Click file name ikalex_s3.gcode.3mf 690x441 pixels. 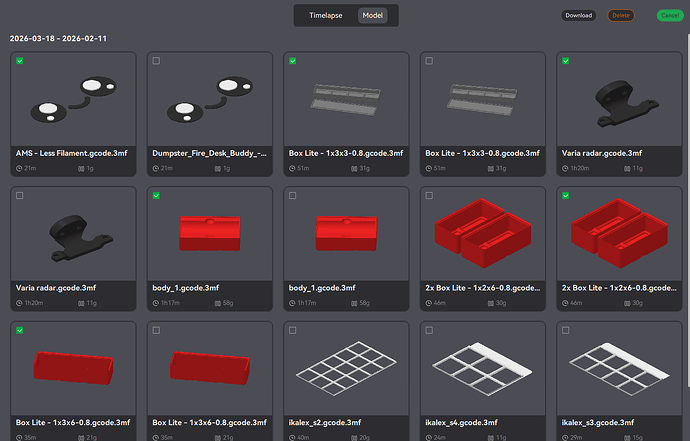pyautogui.click(x=598, y=423)
